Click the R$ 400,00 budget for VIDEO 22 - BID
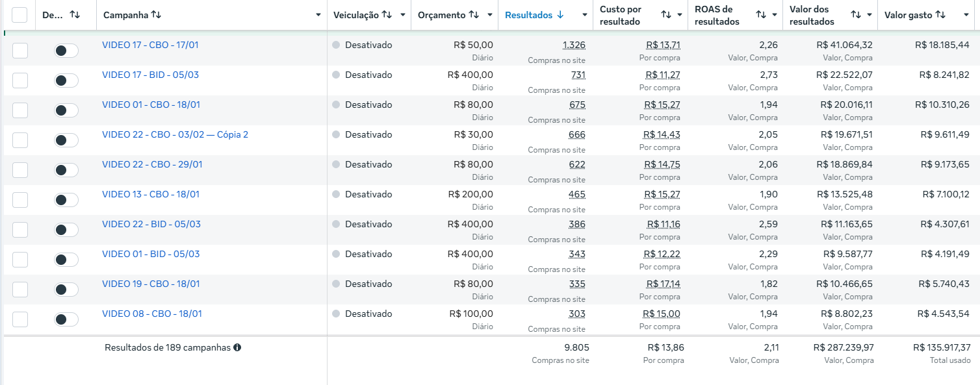 471,225
